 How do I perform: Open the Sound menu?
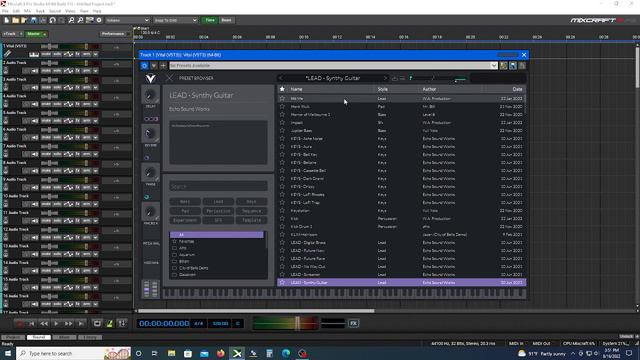pos(55,11)
